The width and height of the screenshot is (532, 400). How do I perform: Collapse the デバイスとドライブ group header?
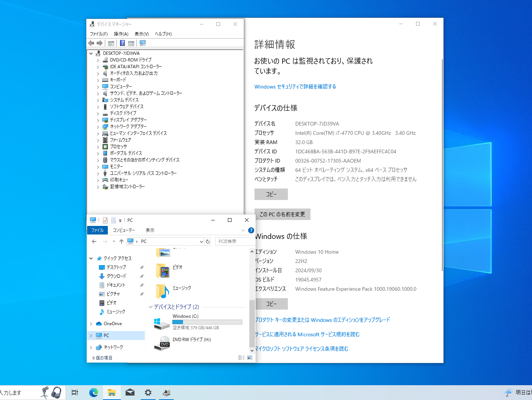[x=150, y=307]
